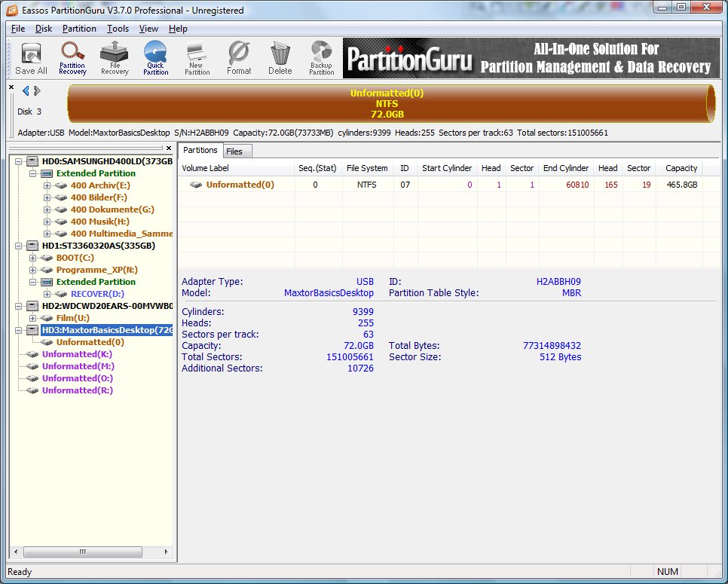Image resolution: width=728 pixels, height=584 pixels.
Task: Click the Delete partition toolbar icon
Action: (x=280, y=59)
